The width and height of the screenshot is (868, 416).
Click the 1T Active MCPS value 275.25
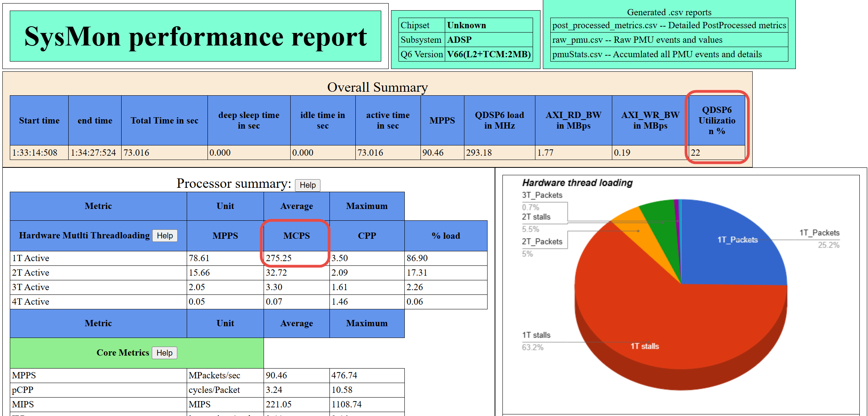pyautogui.click(x=279, y=258)
